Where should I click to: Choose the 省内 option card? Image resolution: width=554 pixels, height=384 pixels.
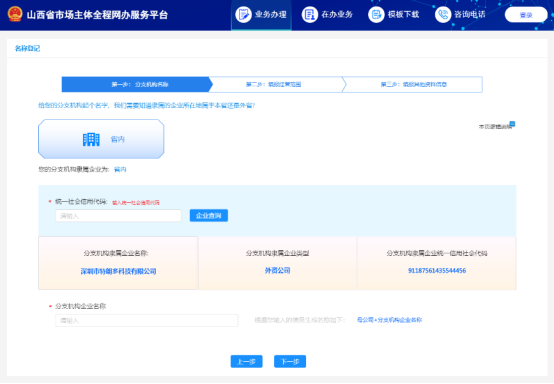coord(101,139)
